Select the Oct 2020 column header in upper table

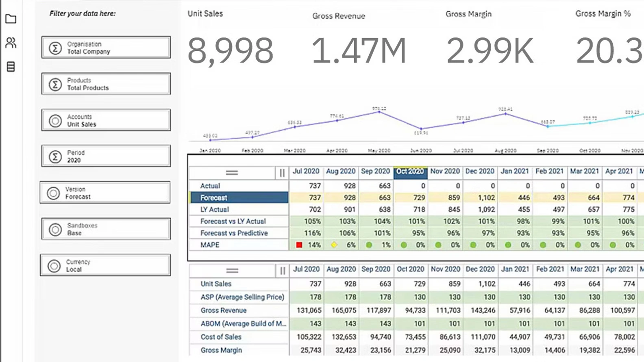coord(410,172)
